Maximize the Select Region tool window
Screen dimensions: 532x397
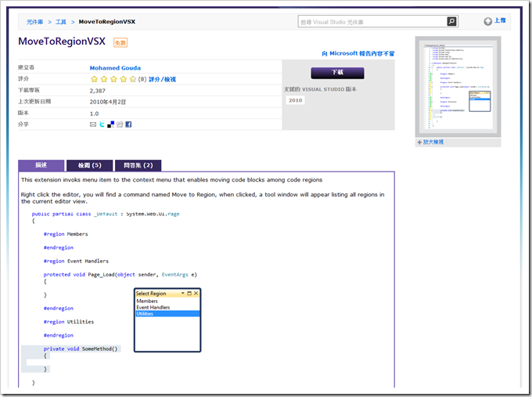point(189,293)
